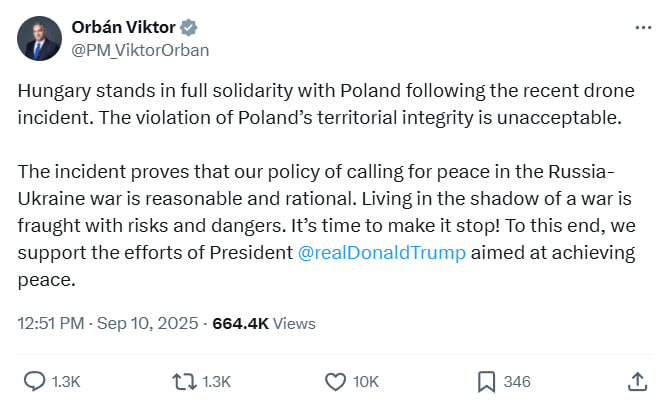Click the share upload icon
The height and width of the screenshot is (409, 670).
[637, 381]
